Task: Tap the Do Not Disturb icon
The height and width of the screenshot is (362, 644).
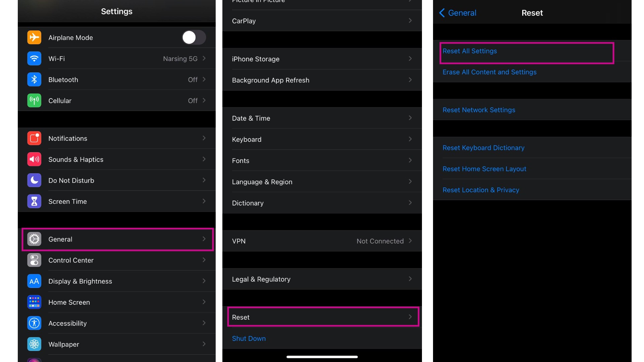Action: 34,180
